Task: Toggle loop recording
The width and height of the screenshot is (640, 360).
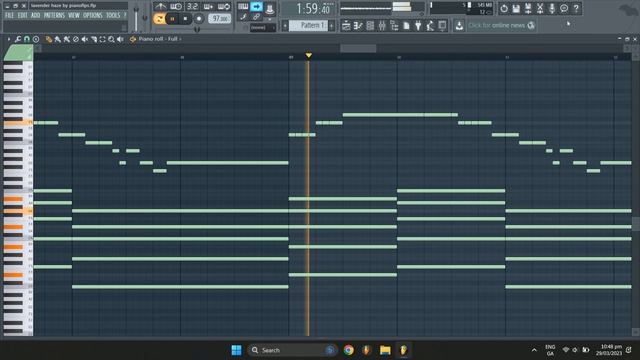Action: (x=224, y=7)
